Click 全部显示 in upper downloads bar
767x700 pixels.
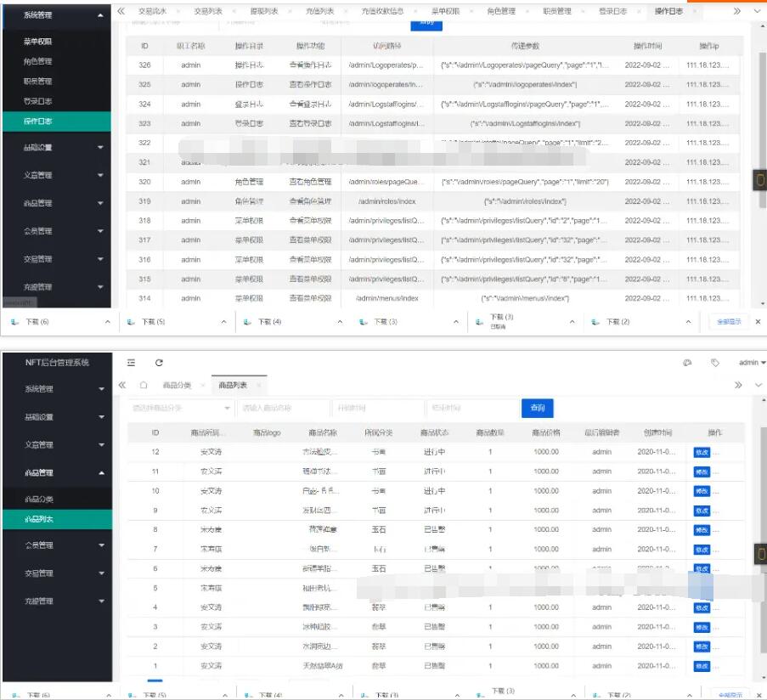(x=729, y=322)
